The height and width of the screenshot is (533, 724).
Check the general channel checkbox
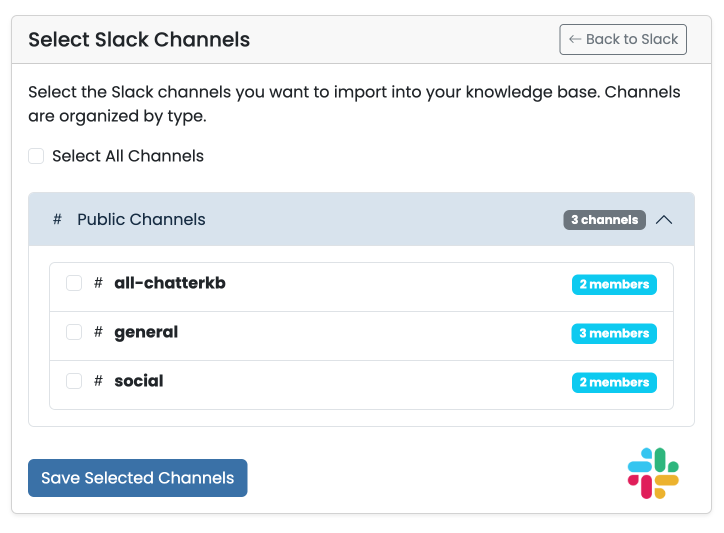(74, 332)
